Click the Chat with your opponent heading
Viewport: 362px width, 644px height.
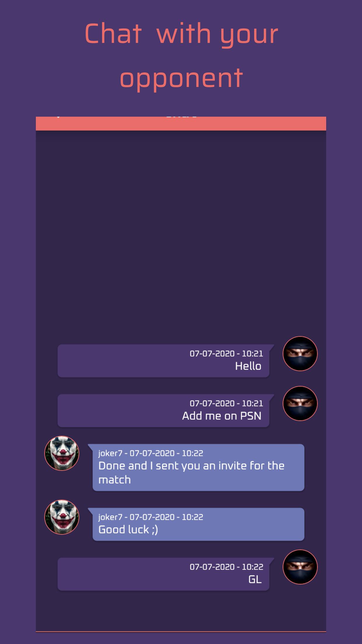(181, 55)
